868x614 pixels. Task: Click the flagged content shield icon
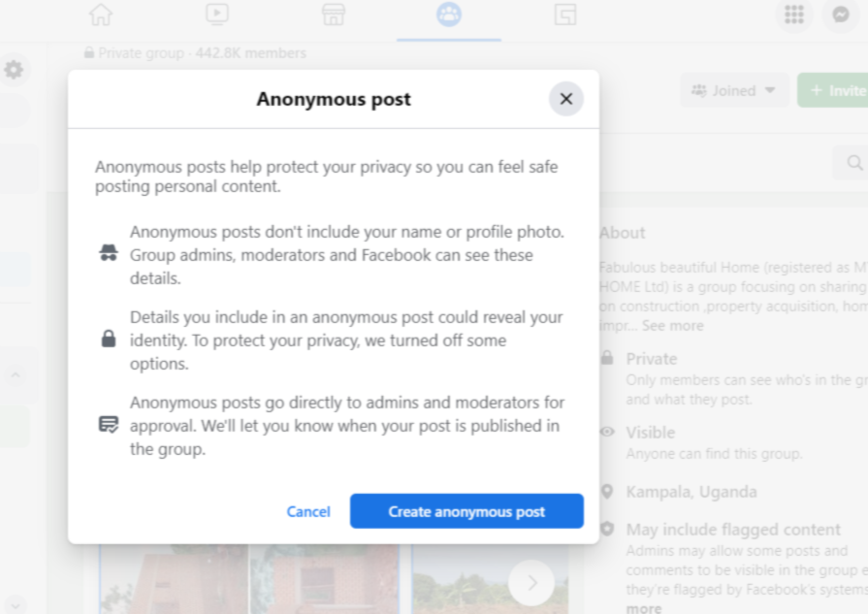tap(607, 529)
